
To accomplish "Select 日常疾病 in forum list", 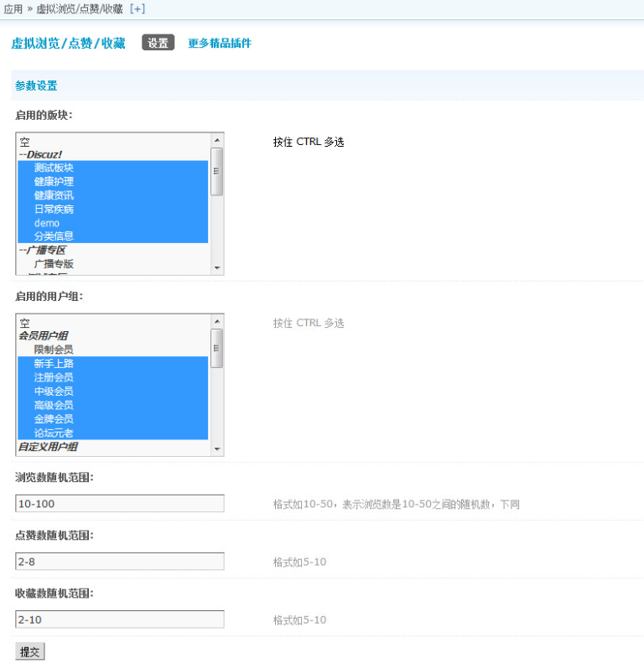I will coord(112,209).
